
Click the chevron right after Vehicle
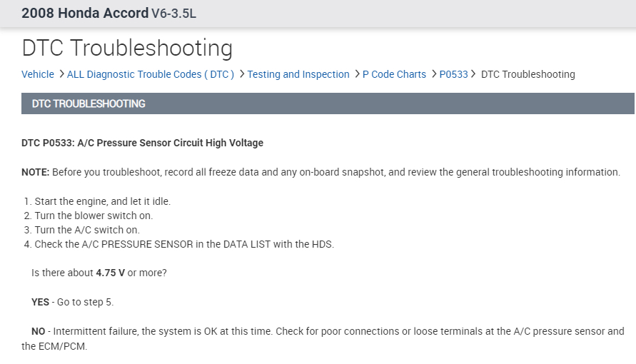(61, 74)
